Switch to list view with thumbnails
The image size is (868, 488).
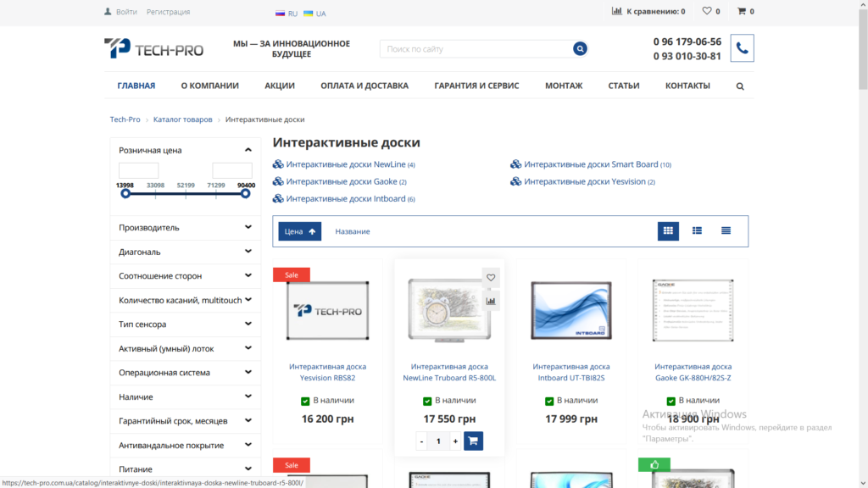tap(697, 230)
